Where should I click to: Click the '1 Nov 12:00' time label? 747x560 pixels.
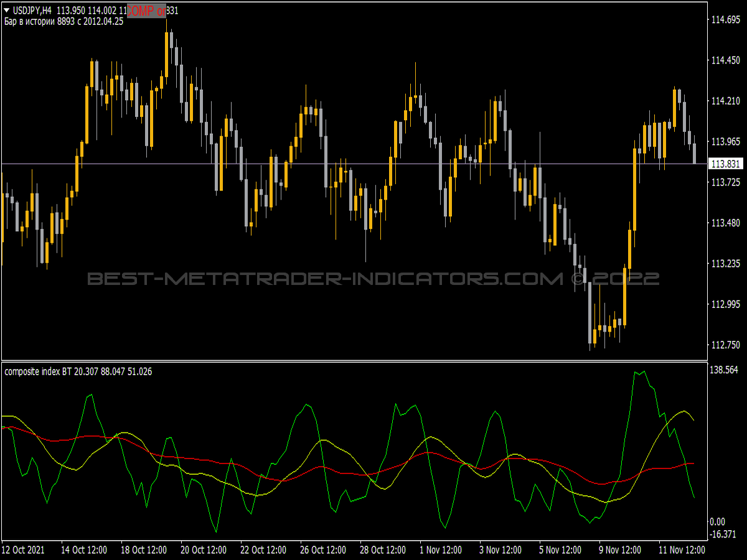[x=441, y=550]
